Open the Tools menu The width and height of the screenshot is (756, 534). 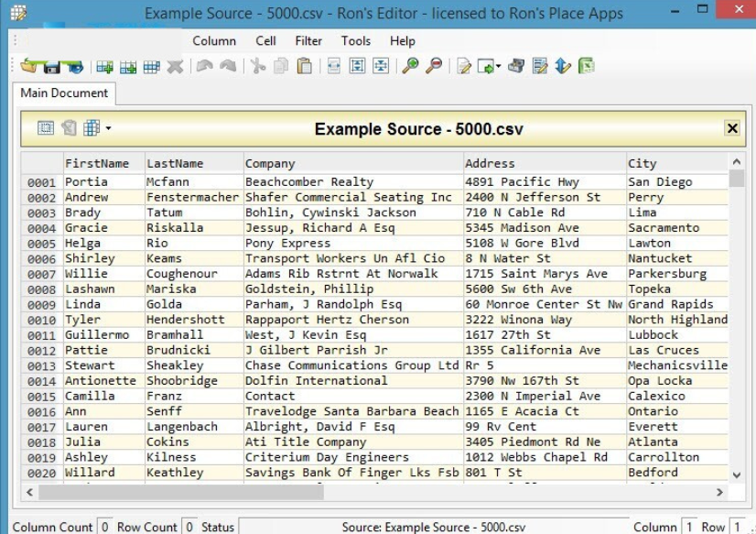pyautogui.click(x=356, y=41)
